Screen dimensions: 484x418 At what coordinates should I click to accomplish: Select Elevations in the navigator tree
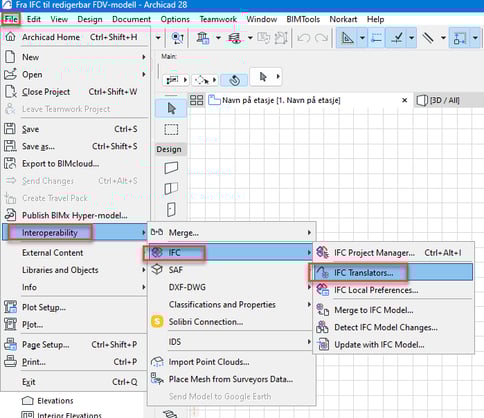[55, 401]
